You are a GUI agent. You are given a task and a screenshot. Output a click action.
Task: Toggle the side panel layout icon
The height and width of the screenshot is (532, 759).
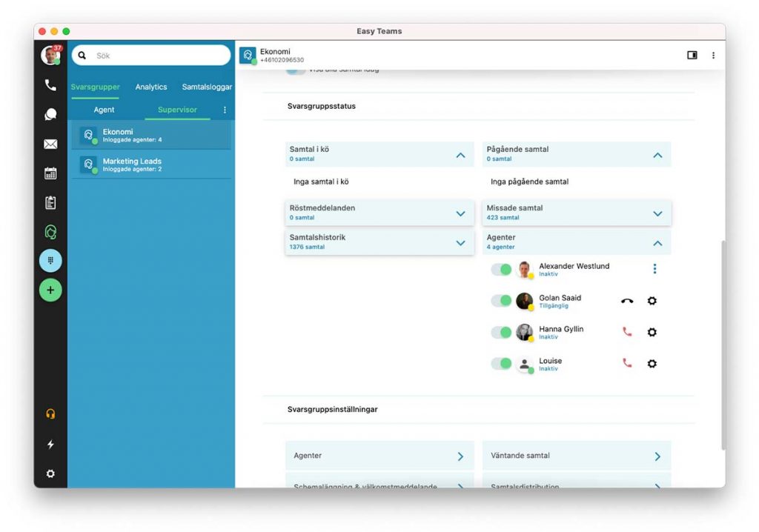tap(692, 55)
